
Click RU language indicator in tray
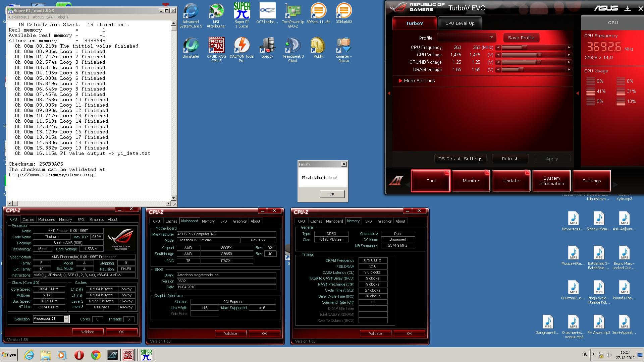[585, 354]
